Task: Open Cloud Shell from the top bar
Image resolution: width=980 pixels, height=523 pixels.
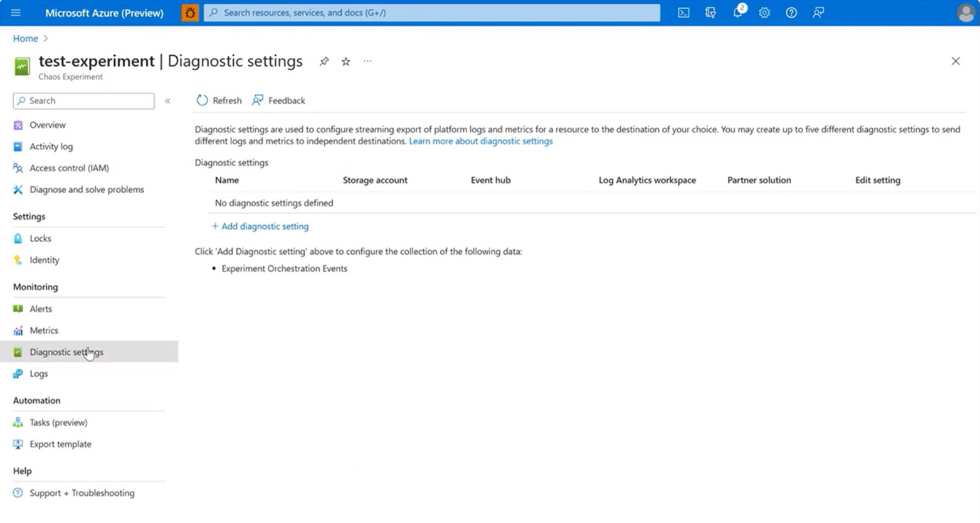Action: coord(683,13)
